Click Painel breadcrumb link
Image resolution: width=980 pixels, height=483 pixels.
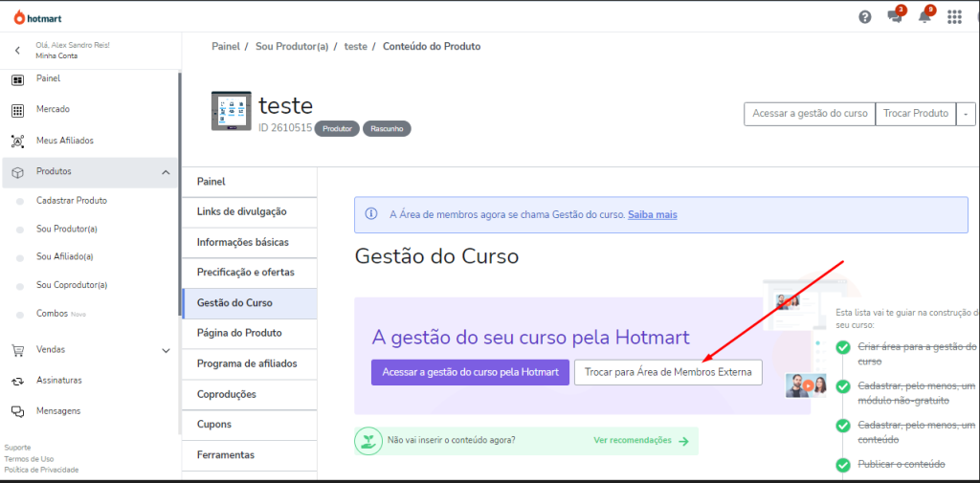[x=226, y=46]
